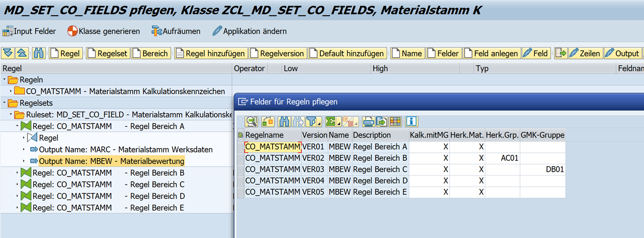
Task: Click the Details magnifier icon in dialog toolbar
Action: point(251,122)
